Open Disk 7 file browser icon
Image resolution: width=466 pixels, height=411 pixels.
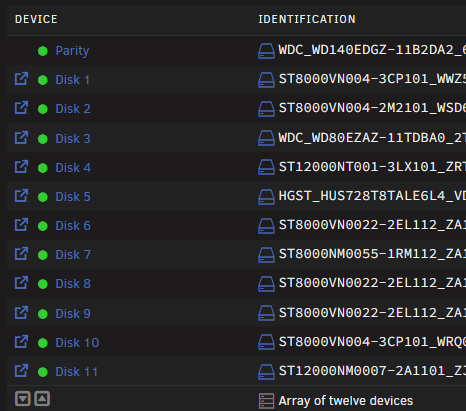coord(21,254)
